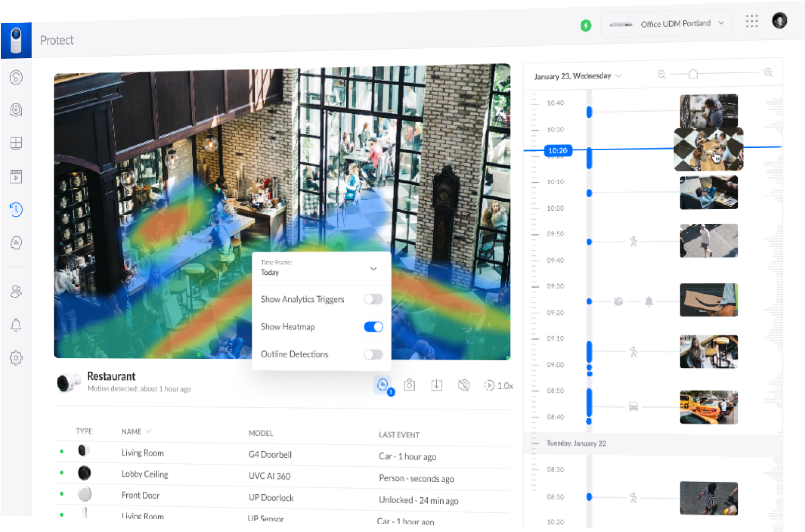The image size is (805, 532).
Task: Disable the Show Heatmap switch
Action: pos(373,327)
